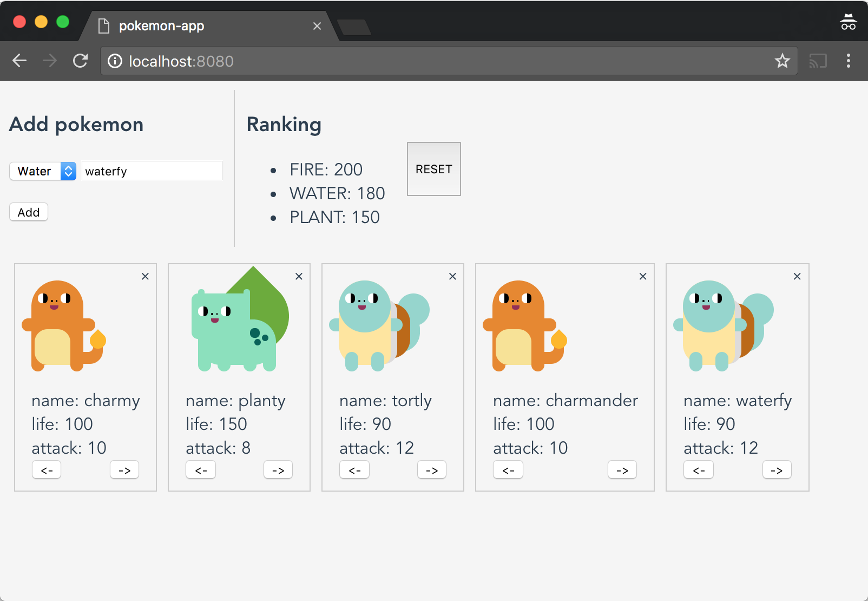Close the pokemon-app tab
The image size is (868, 601).
click(x=317, y=26)
